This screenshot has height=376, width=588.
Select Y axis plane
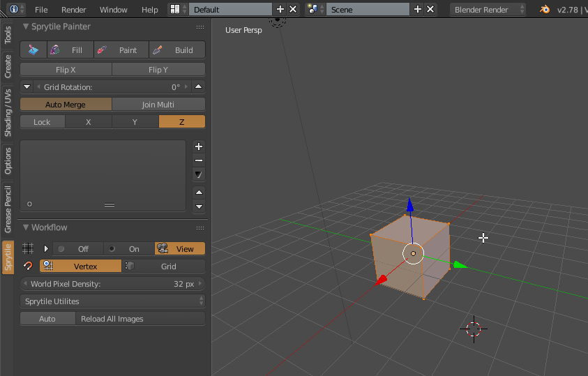pos(135,122)
